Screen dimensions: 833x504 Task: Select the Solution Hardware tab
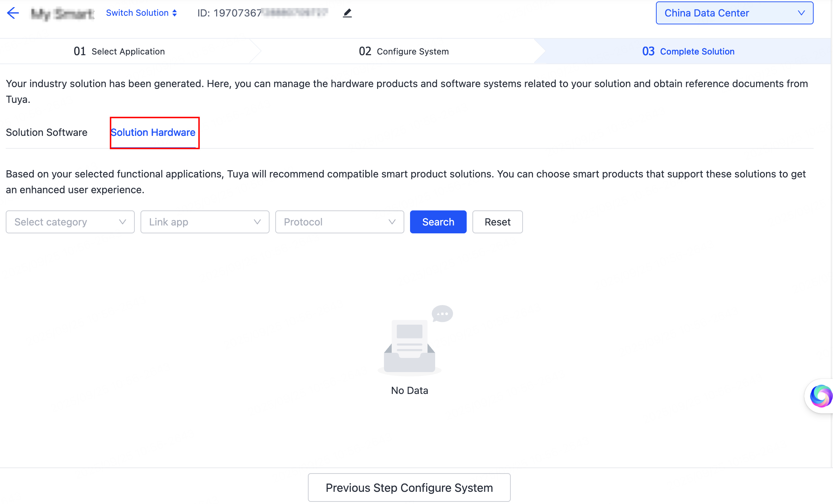[153, 132]
